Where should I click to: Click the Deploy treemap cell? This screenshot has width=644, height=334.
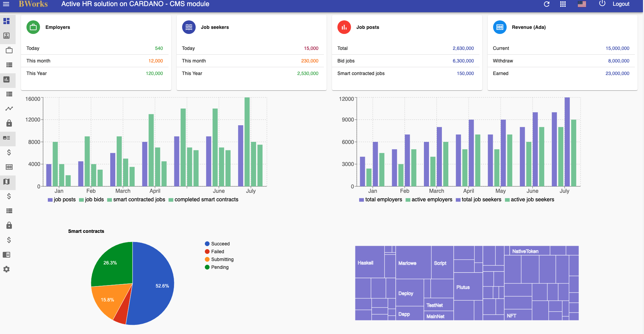click(x=410, y=293)
